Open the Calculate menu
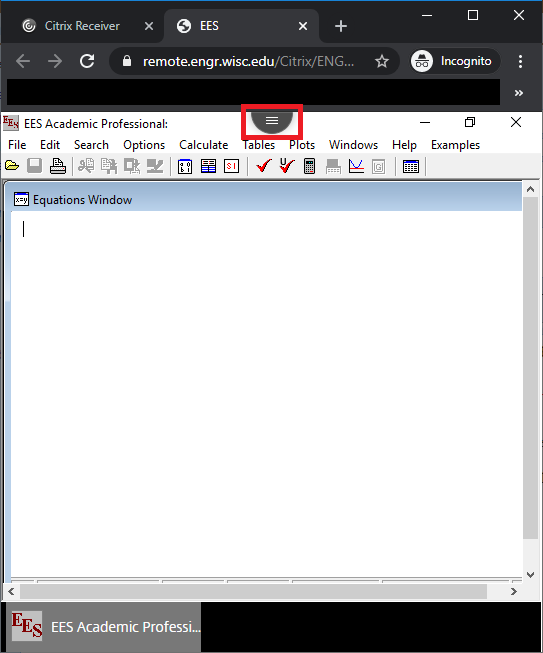The width and height of the screenshot is (543, 653). [204, 145]
